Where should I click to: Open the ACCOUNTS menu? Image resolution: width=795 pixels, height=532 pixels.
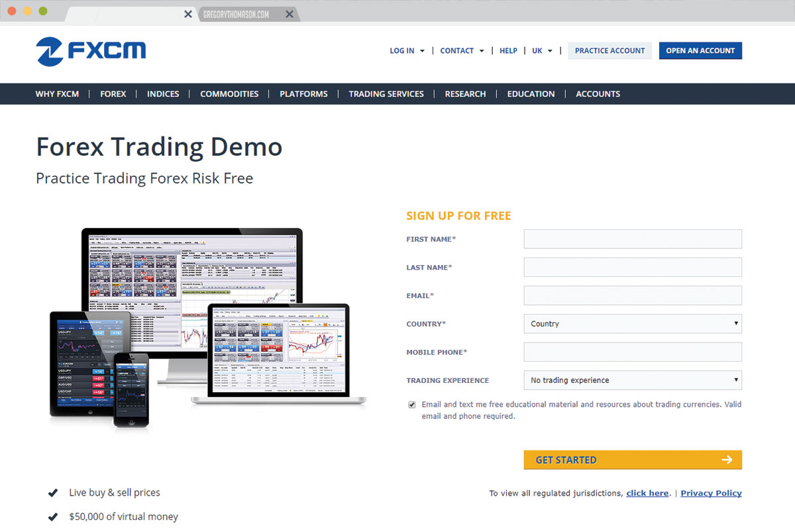point(598,94)
